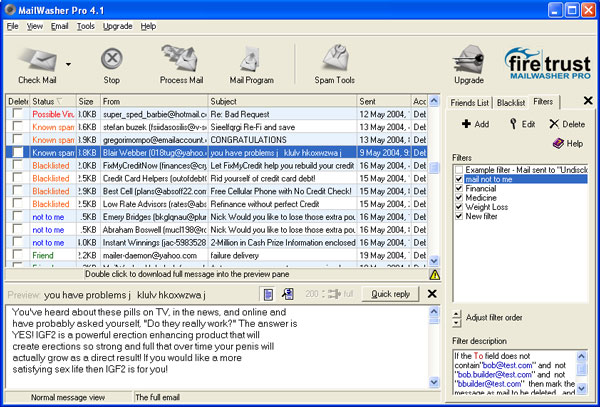The image size is (600, 407).
Task: Sort email list by Sent column
Action: [x=384, y=101]
